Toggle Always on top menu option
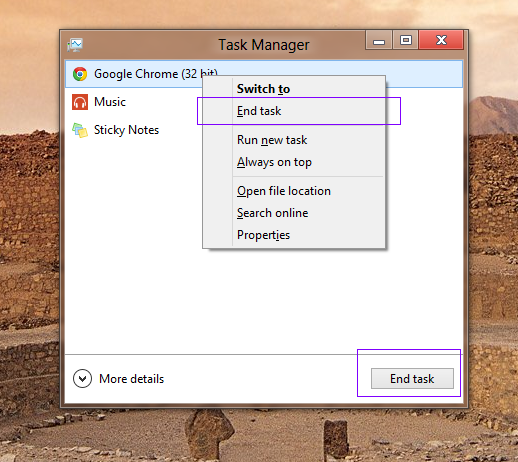Screen dimensions: 518x462 pos(294,162)
